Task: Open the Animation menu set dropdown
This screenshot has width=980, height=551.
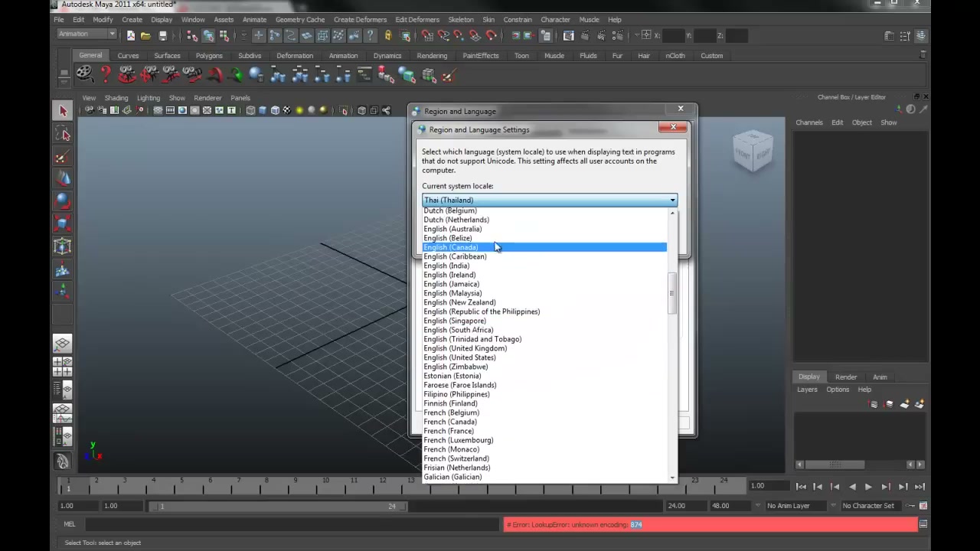Action: [x=87, y=34]
